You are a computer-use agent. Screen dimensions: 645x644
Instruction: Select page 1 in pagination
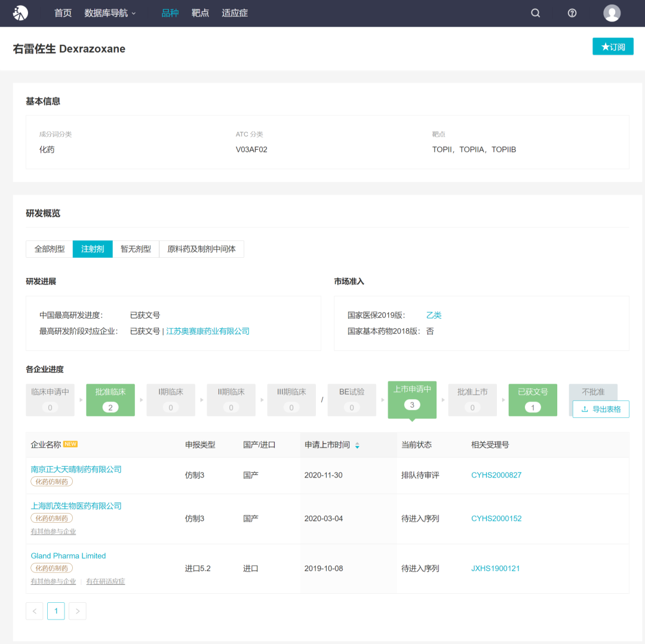[56, 611]
